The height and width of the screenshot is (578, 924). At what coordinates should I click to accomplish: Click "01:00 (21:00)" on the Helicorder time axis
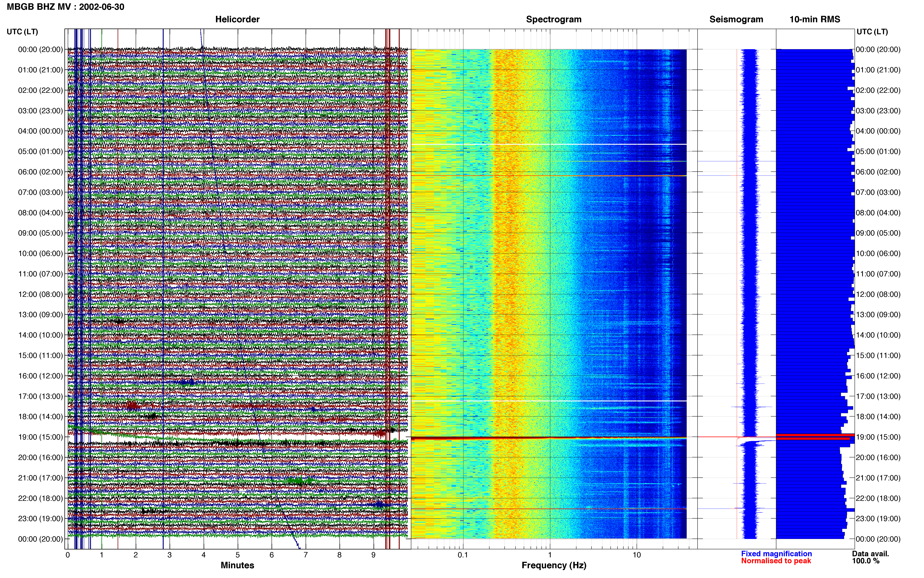(41, 70)
